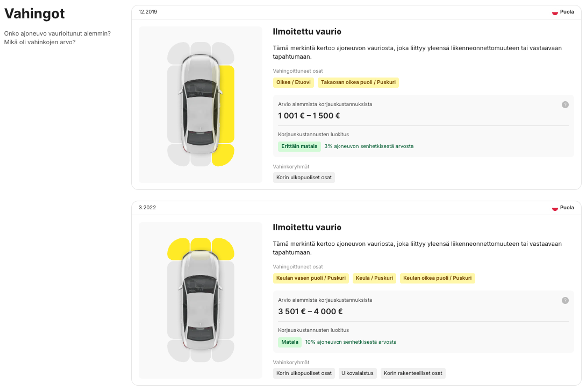Click the Ulkovalaistus damage group chip

point(357,373)
